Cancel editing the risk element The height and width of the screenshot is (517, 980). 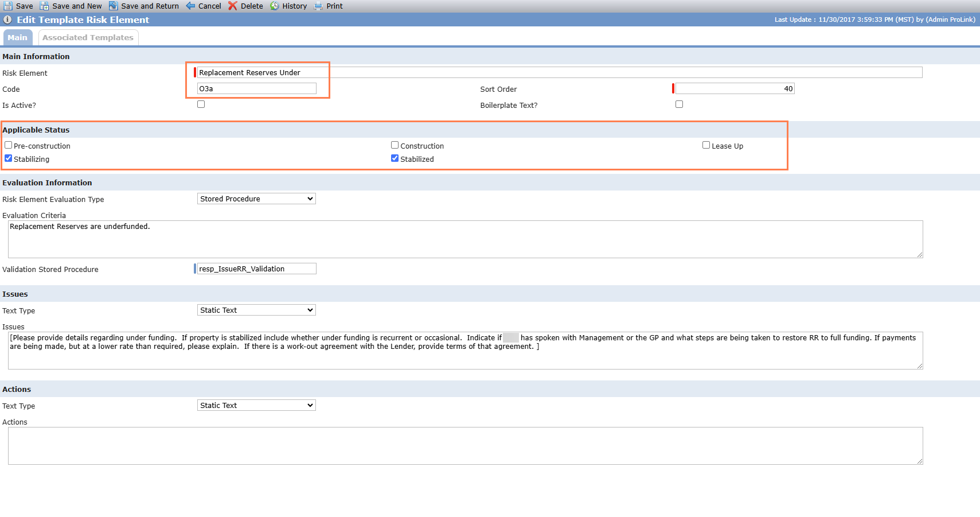point(209,6)
